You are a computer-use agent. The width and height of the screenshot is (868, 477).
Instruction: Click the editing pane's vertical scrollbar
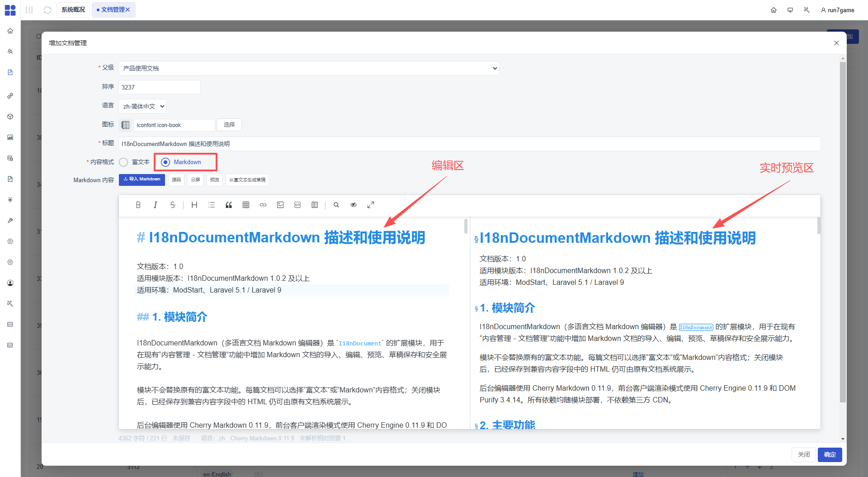[466, 226]
